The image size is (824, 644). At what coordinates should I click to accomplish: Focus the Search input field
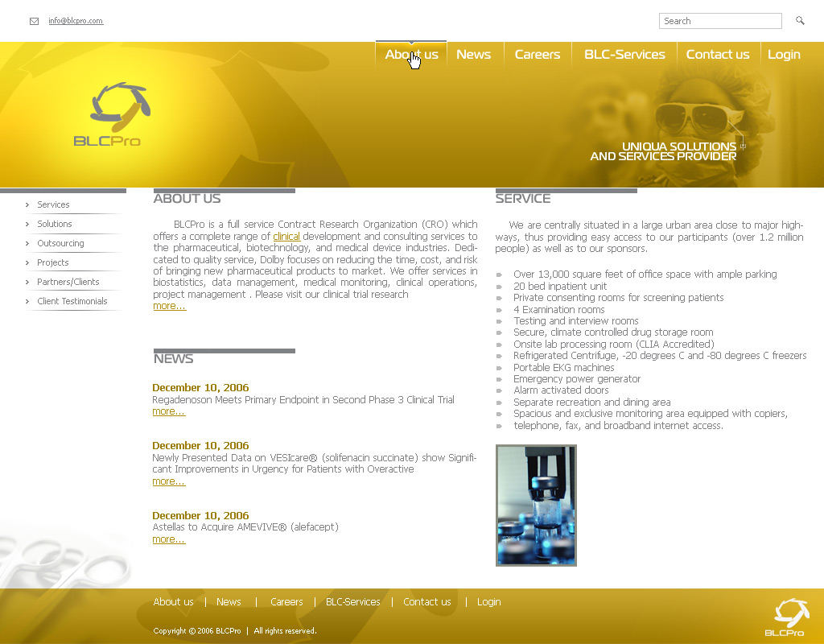[720, 21]
